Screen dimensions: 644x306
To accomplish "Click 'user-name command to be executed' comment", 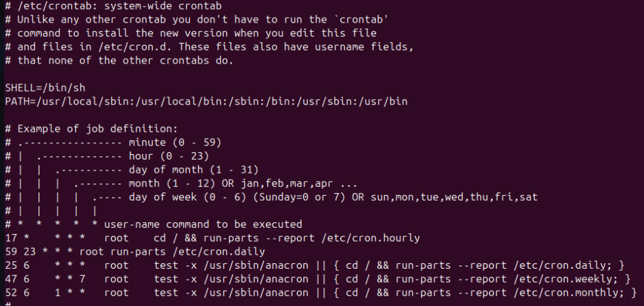I will tap(203, 224).
